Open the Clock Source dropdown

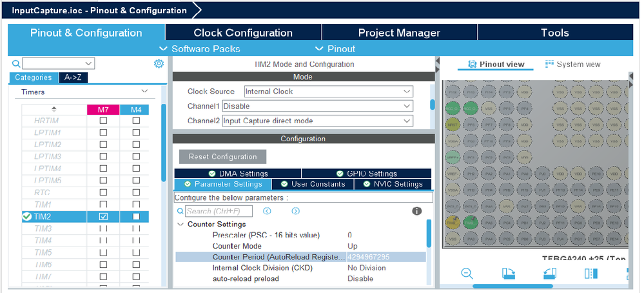[329, 91]
